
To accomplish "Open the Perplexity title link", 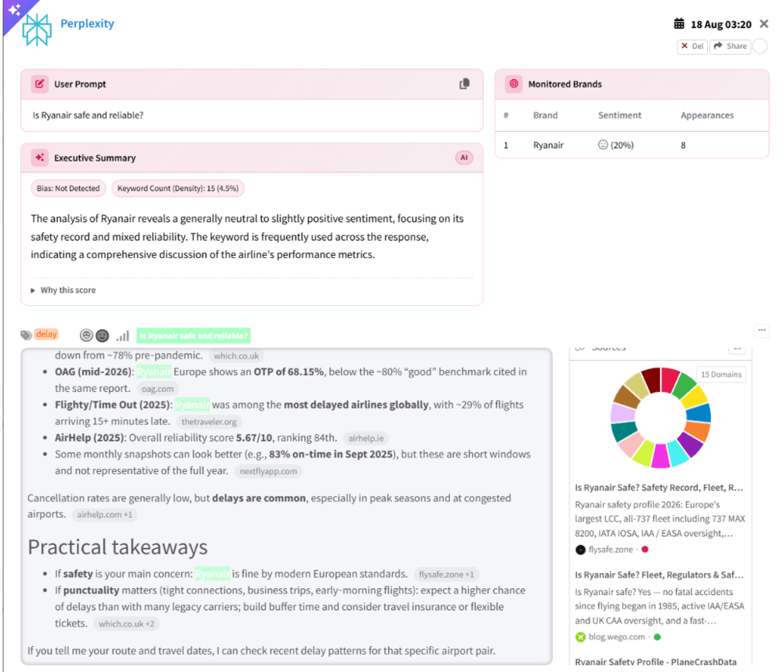I will (87, 24).
